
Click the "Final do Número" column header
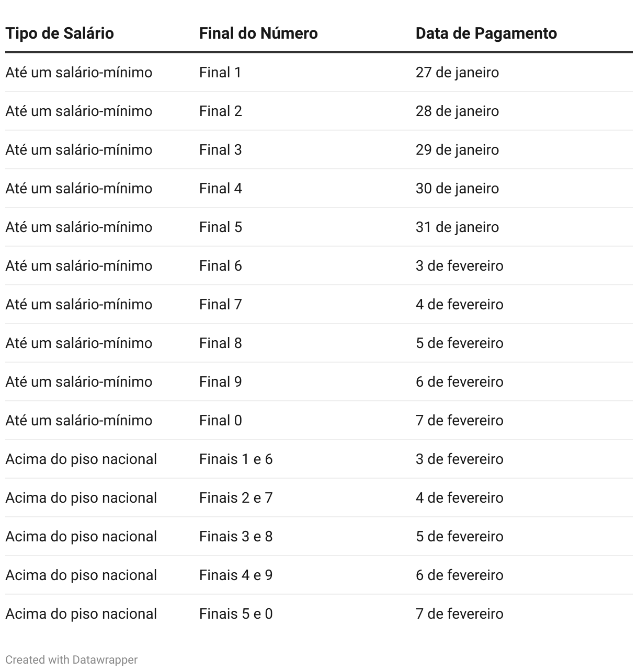coord(258,33)
